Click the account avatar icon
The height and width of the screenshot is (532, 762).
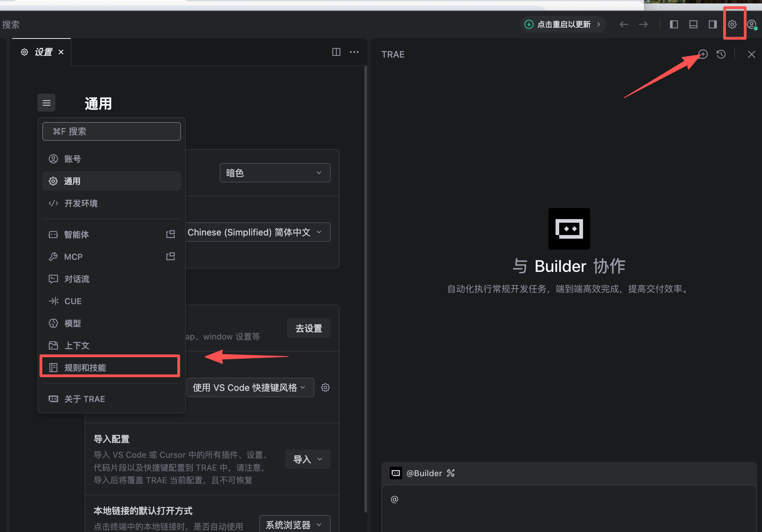click(x=751, y=24)
